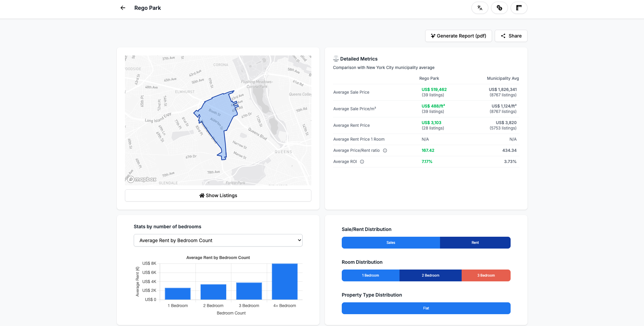Select 3 Bedroom in Room Distribution
The height and width of the screenshot is (326, 644).
[486, 275]
